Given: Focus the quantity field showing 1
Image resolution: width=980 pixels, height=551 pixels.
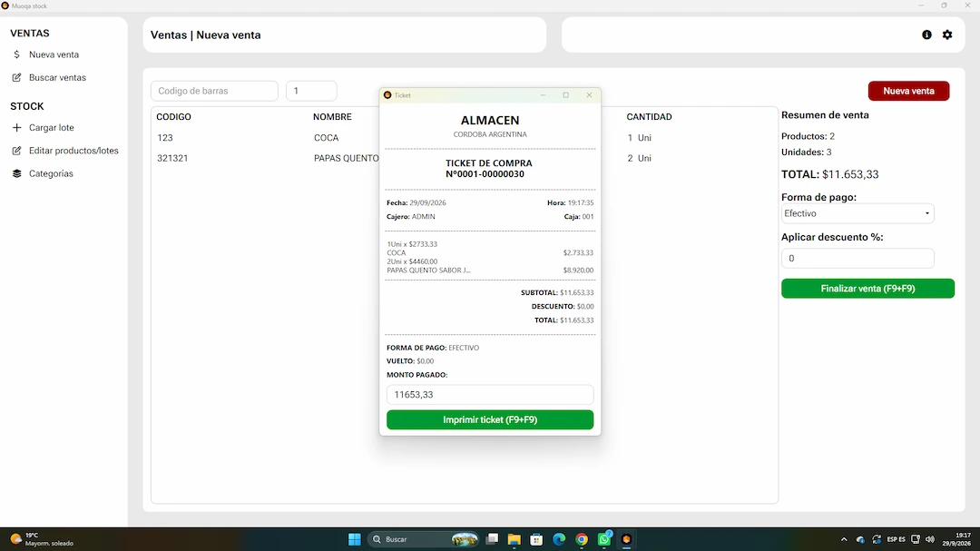Looking at the screenshot, I should (311, 91).
